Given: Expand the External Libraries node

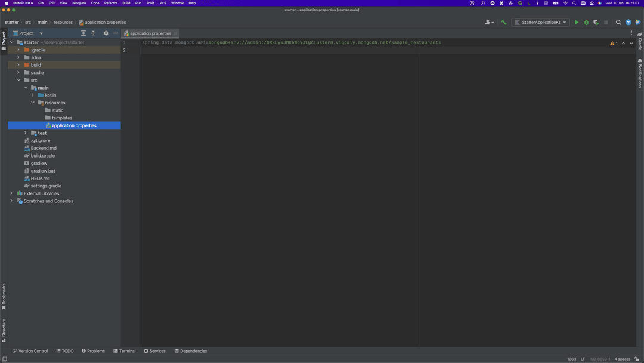Looking at the screenshot, I should point(11,193).
